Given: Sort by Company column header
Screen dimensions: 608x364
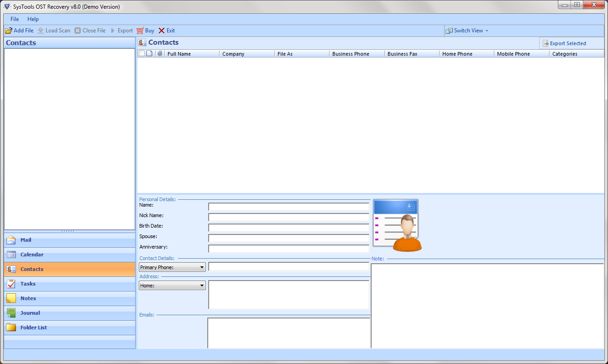Looking at the screenshot, I should (247, 54).
